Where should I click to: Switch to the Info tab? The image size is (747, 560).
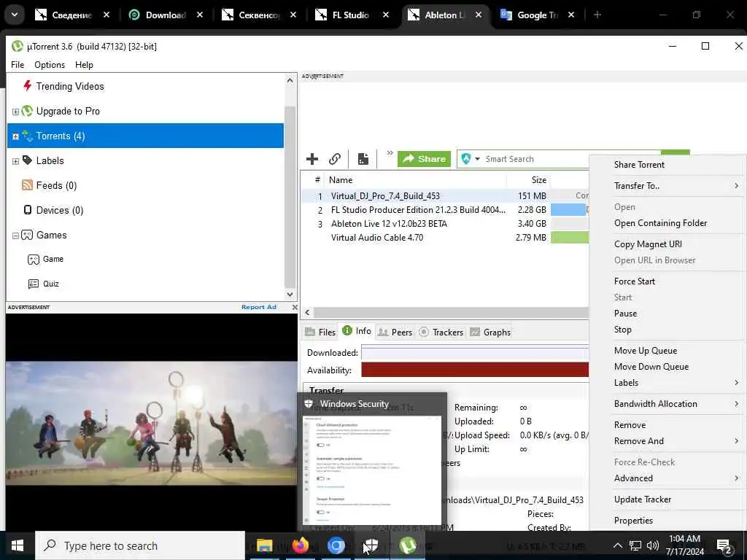(x=357, y=331)
